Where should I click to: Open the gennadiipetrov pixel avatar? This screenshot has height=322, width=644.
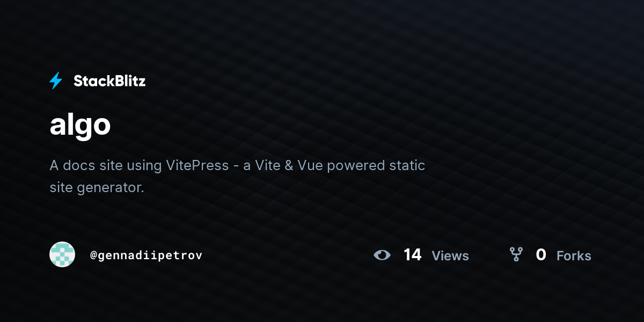coord(62,254)
